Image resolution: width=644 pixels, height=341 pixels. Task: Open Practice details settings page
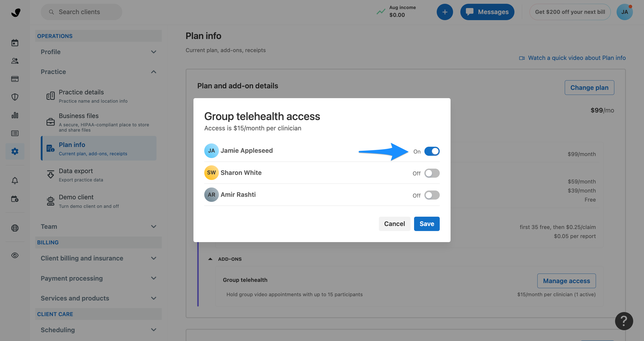click(99, 96)
